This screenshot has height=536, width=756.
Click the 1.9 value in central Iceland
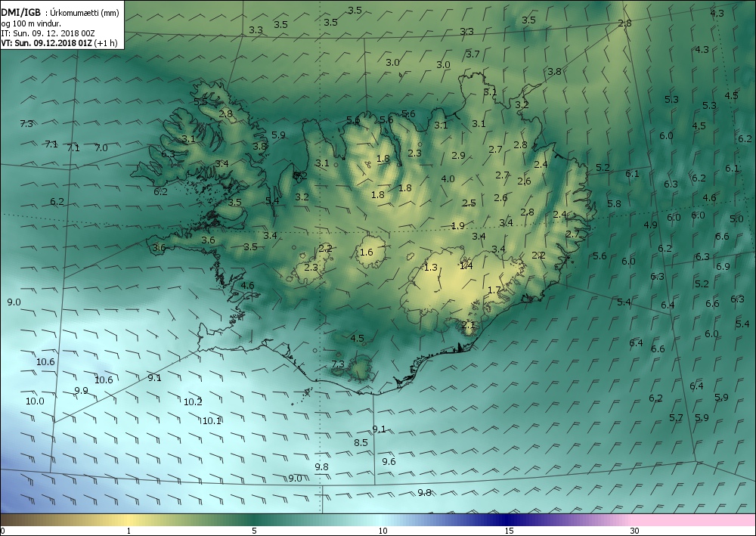[x=457, y=225]
